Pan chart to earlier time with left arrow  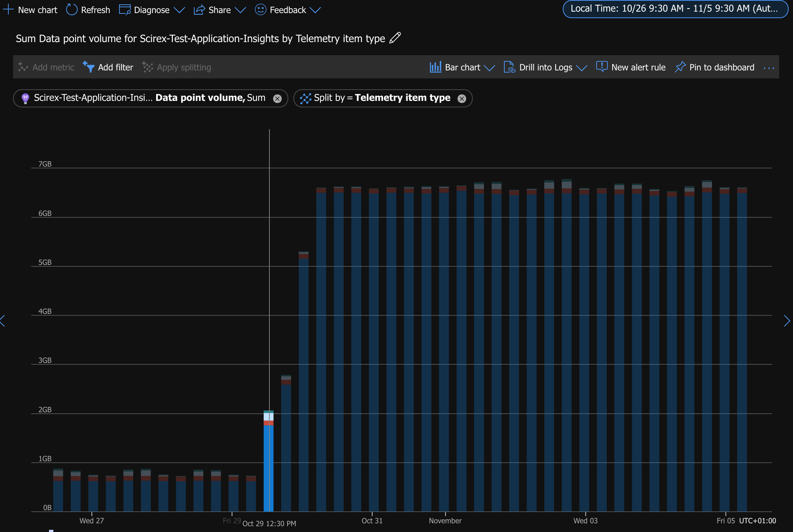point(3,321)
